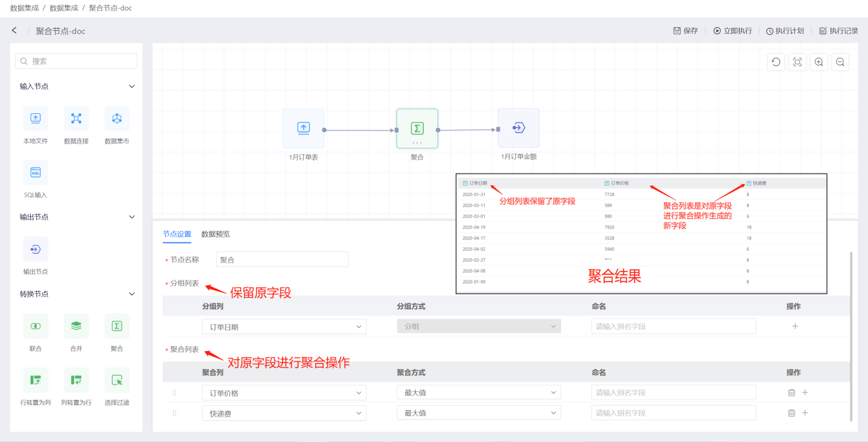The width and height of the screenshot is (868, 442).
Task: Click the 节点名称 input field
Action: point(282,260)
